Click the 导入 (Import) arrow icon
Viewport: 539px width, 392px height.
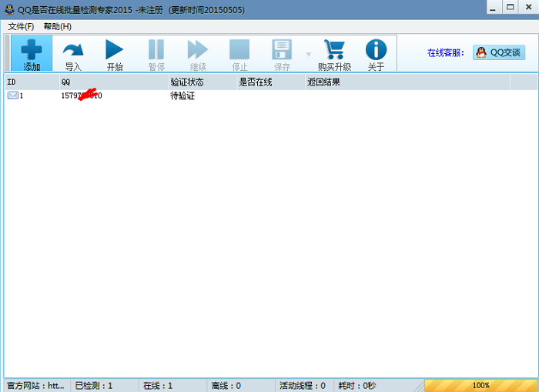(x=73, y=50)
